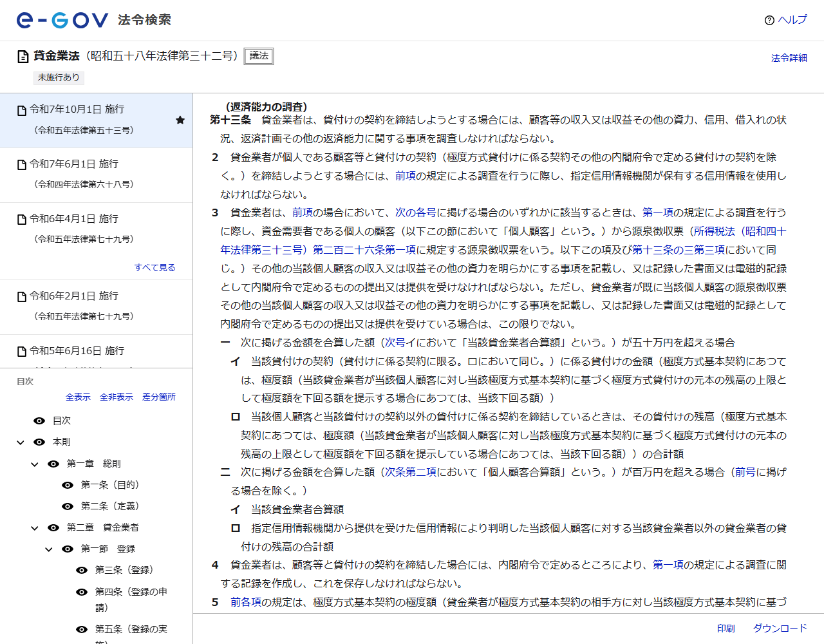This screenshot has width=824, height=644.
Task: Collapse the 第一章 総則 chevron
Action: [35, 464]
